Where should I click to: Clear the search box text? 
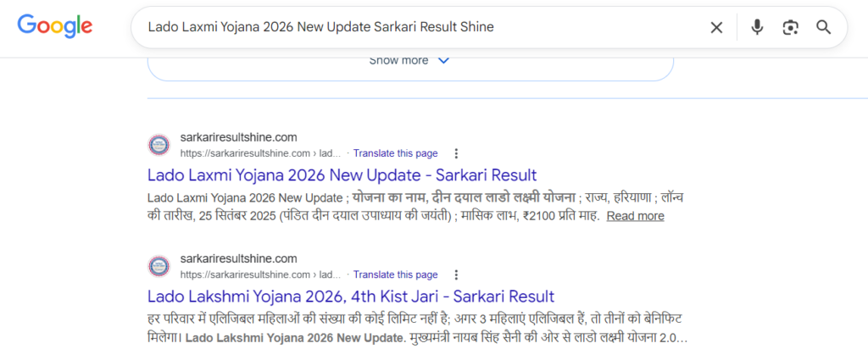click(x=716, y=27)
